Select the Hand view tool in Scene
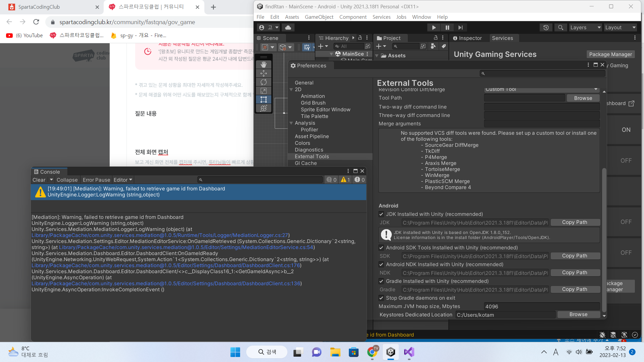 click(264, 64)
